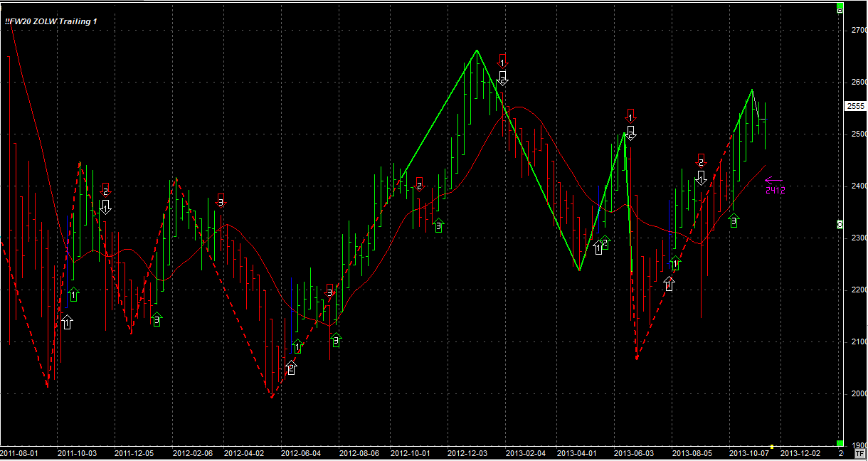Grab the green handle at top of price scale
Screen dimensions: 868x461
[840, 10]
